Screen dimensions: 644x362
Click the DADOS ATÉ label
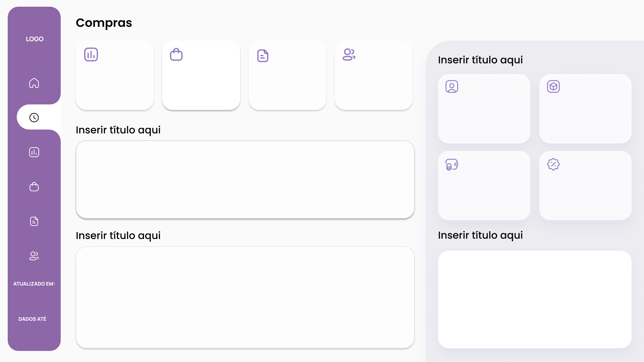32,319
